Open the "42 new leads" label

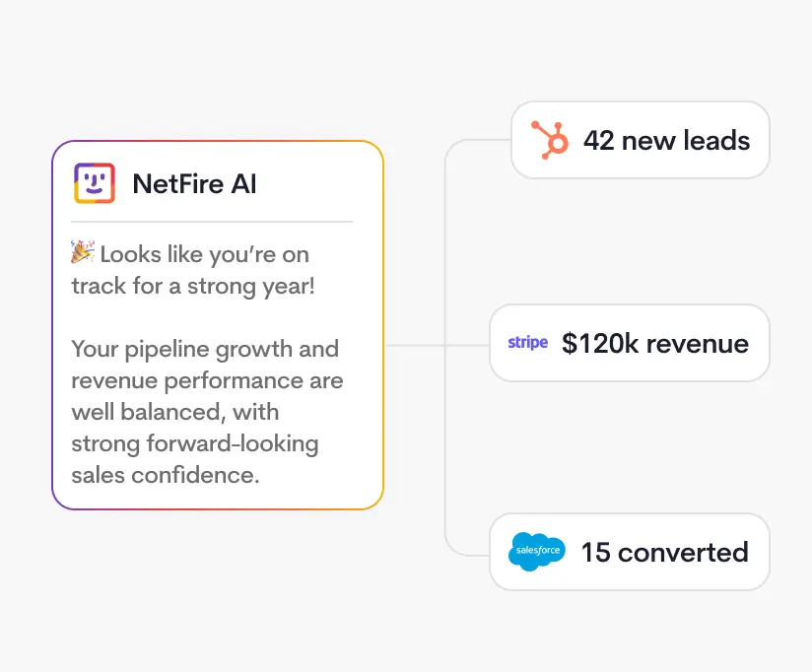[x=666, y=140]
